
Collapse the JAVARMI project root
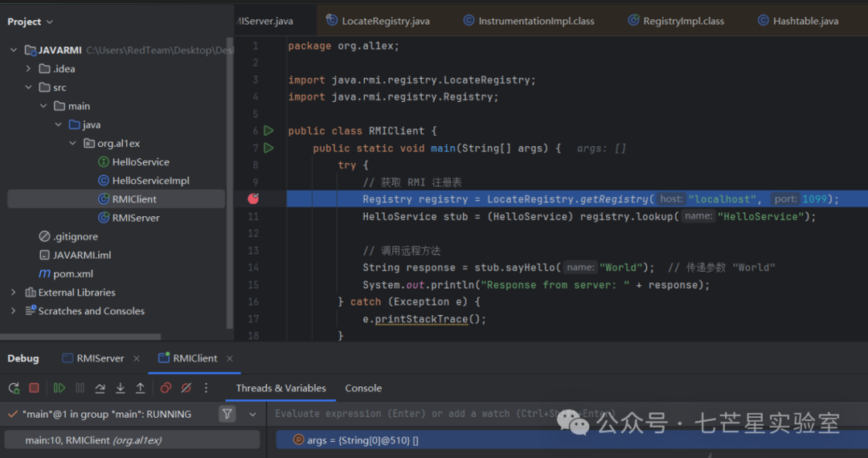(14, 50)
